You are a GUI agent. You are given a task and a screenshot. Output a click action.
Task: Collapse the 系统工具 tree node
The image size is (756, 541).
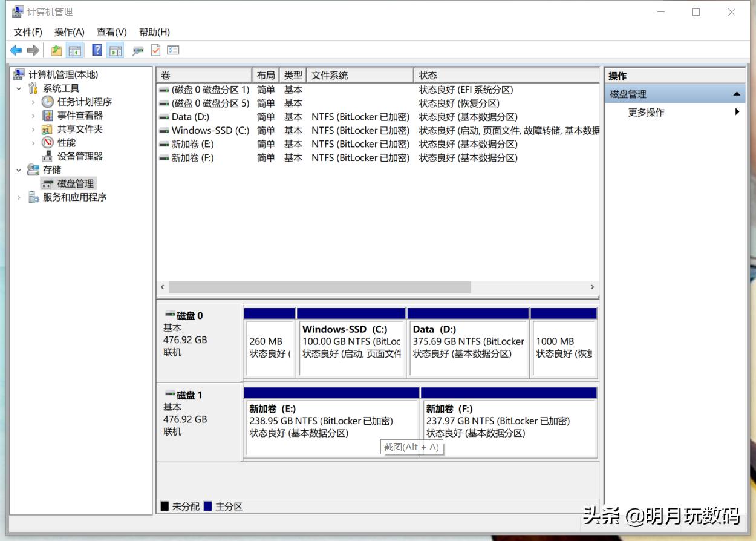click(18, 88)
